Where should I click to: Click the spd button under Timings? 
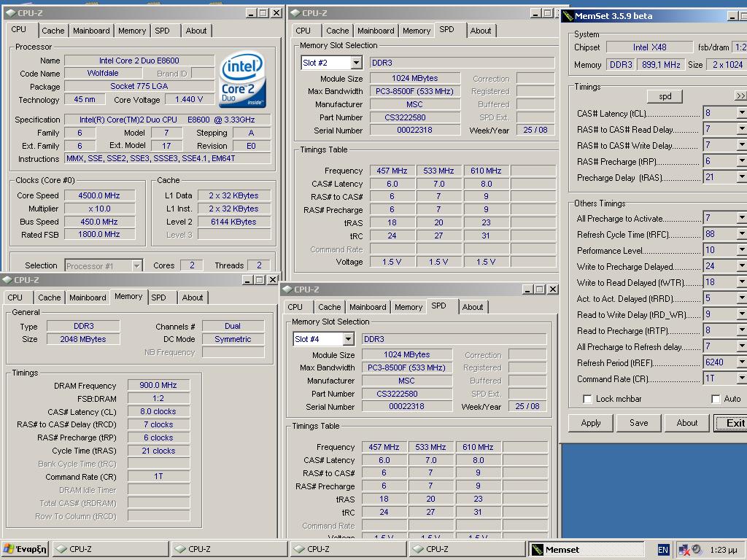click(665, 96)
